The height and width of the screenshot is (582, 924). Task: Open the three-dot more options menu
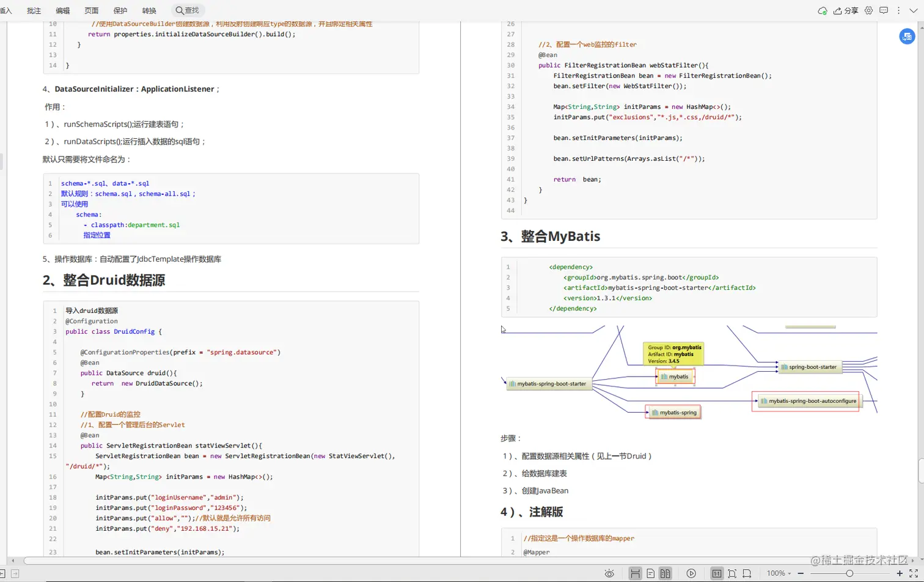tap(898, 11)
